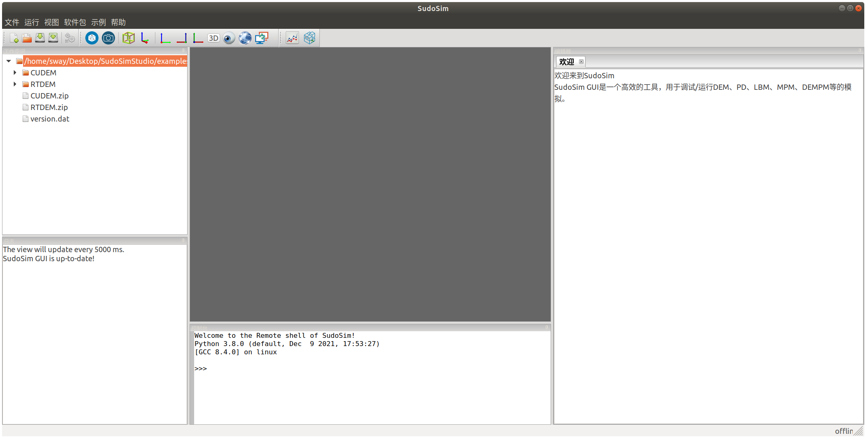Select version.dat in the file tree

coord(50,119)
